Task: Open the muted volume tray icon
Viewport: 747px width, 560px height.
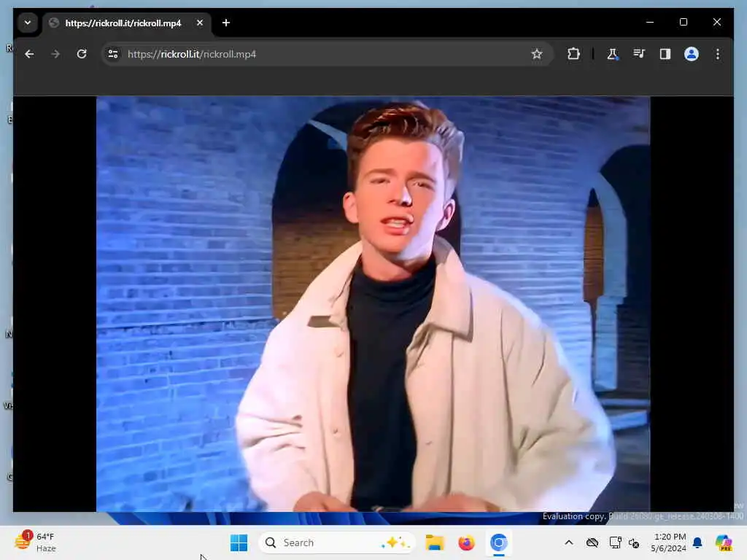Action: 634,542
